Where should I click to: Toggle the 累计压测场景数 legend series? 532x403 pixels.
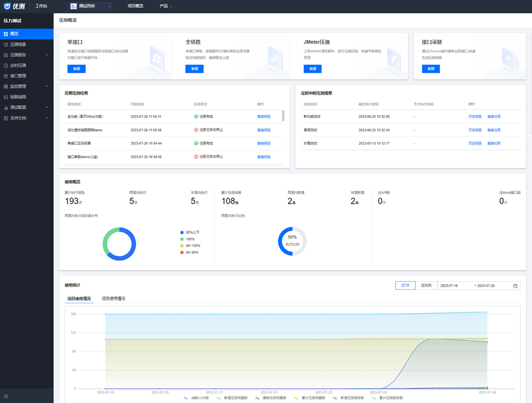(310, 397)
